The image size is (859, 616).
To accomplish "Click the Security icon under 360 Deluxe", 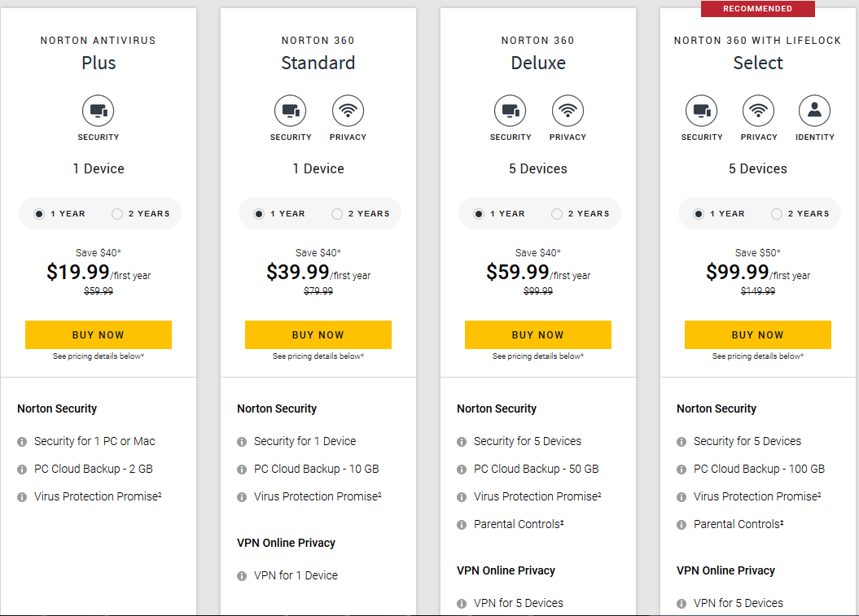I will (510, 111).
